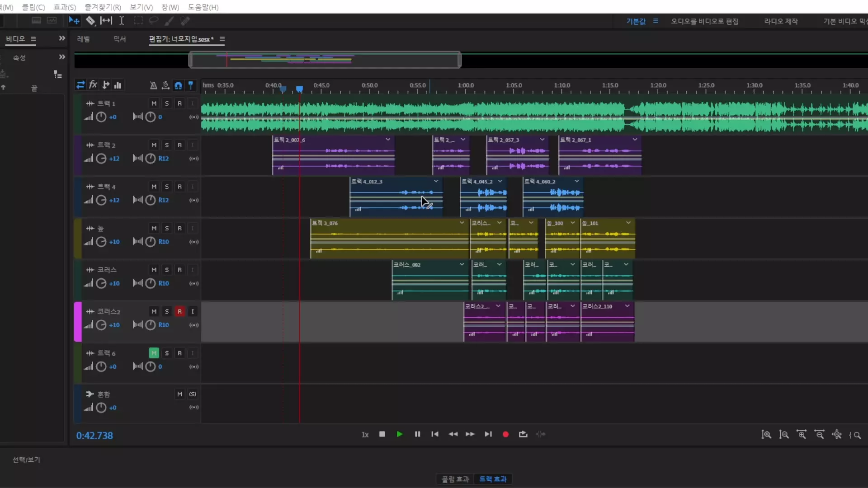
Task: Click the 트랙 4 volume knob
Action: [101, 200]
